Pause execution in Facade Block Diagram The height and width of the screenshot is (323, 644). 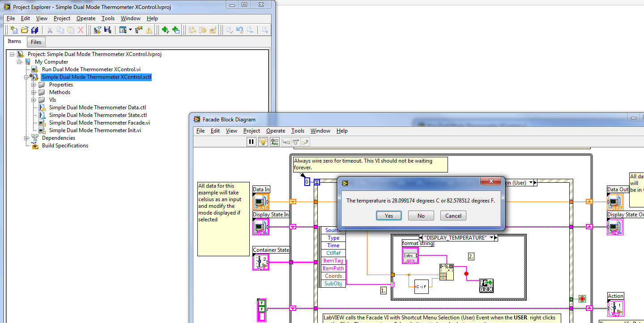pos(252,142)
